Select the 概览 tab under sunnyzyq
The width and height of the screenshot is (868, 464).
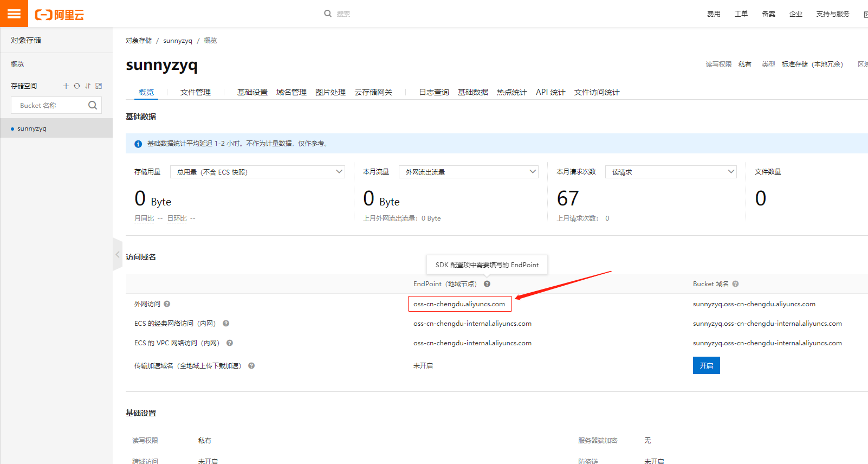click(146, 92)
